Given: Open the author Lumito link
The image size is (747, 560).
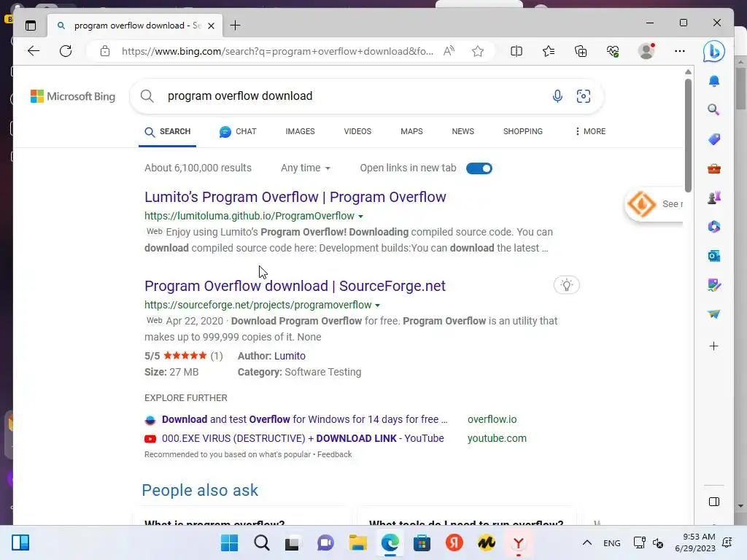Looking at the screenshot, I should click(290, 356).
